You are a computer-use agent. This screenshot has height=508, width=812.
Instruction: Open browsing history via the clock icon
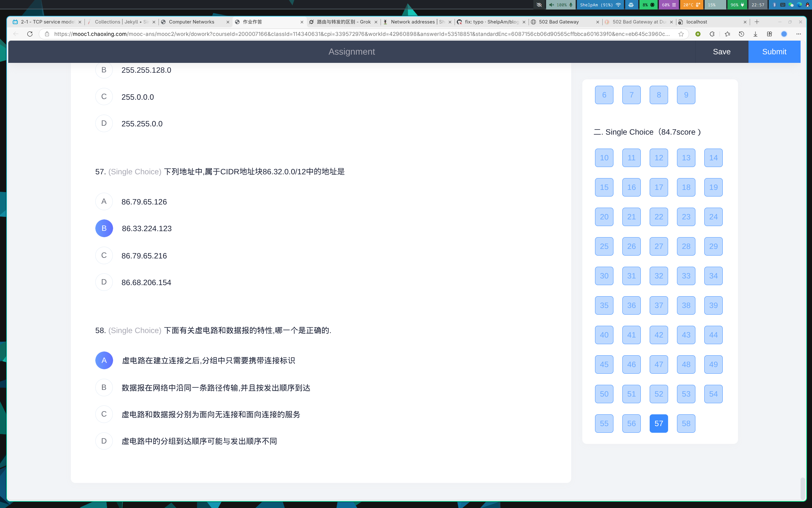[741, 34]
